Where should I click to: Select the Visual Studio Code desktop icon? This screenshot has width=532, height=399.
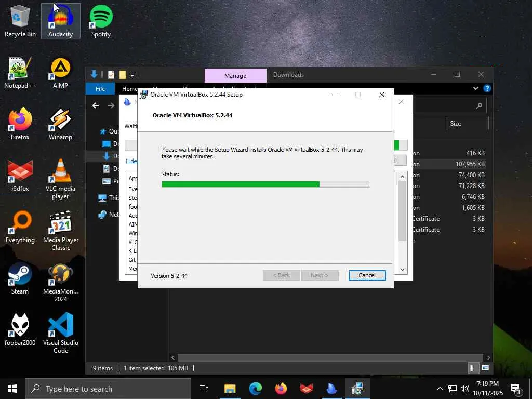[x=60, y=334]
